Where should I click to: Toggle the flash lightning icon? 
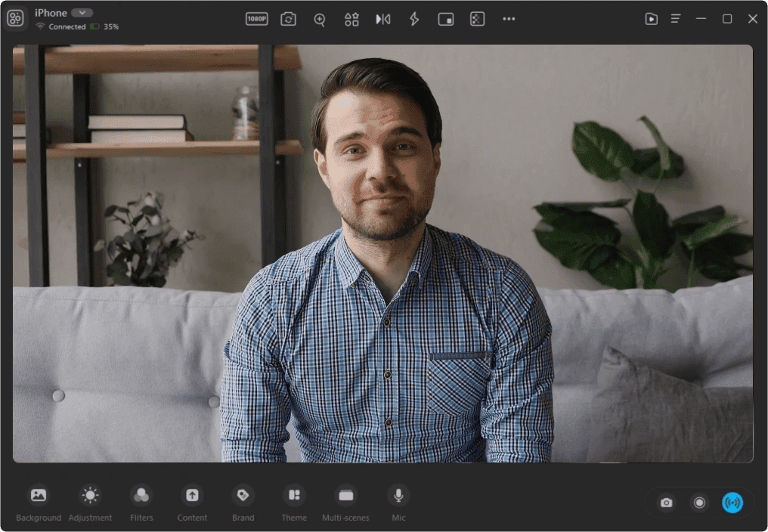(x=414, y=19)
